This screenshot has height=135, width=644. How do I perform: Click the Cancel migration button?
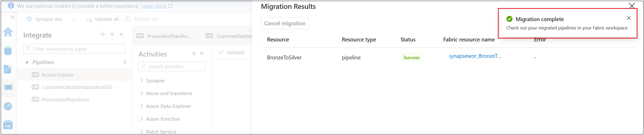[285, 23]
